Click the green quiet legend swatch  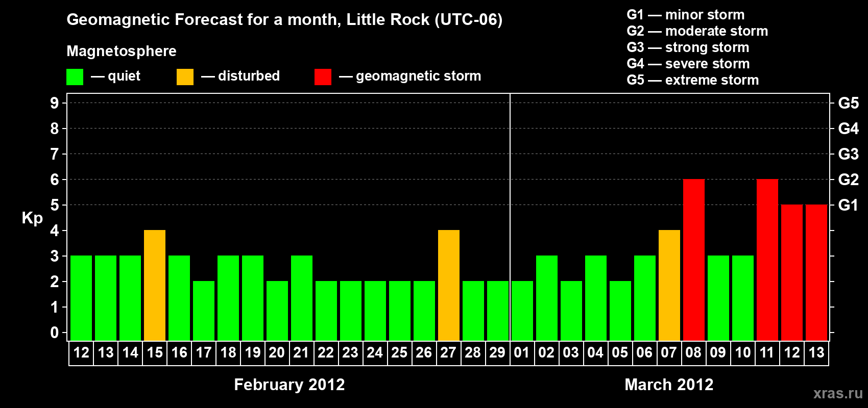pos(75,77)
